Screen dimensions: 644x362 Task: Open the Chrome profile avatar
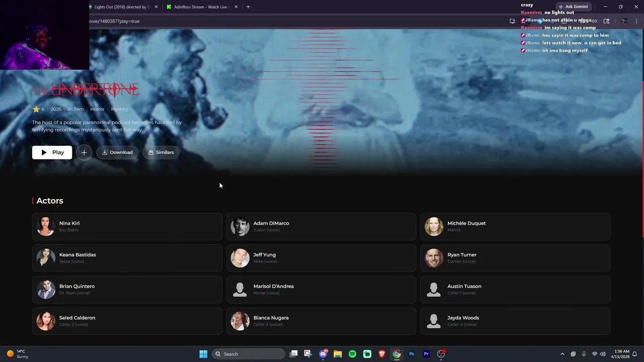click(624, 21)
